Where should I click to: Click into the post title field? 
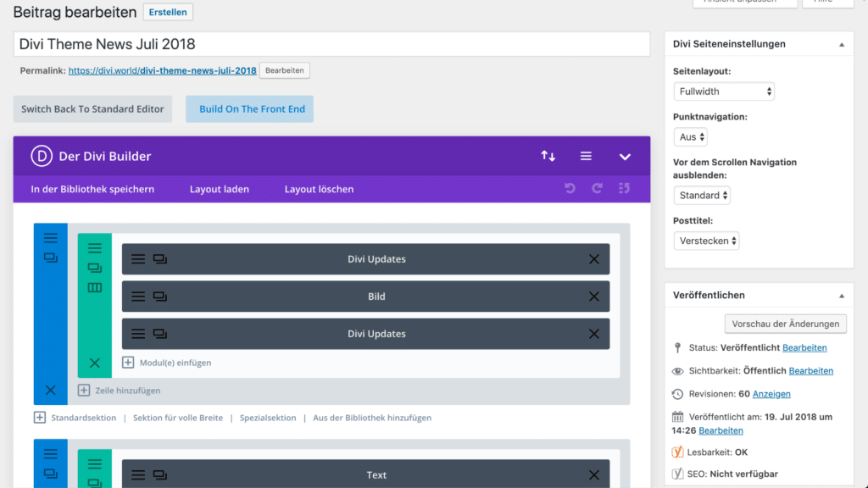(x=331, y=44)
